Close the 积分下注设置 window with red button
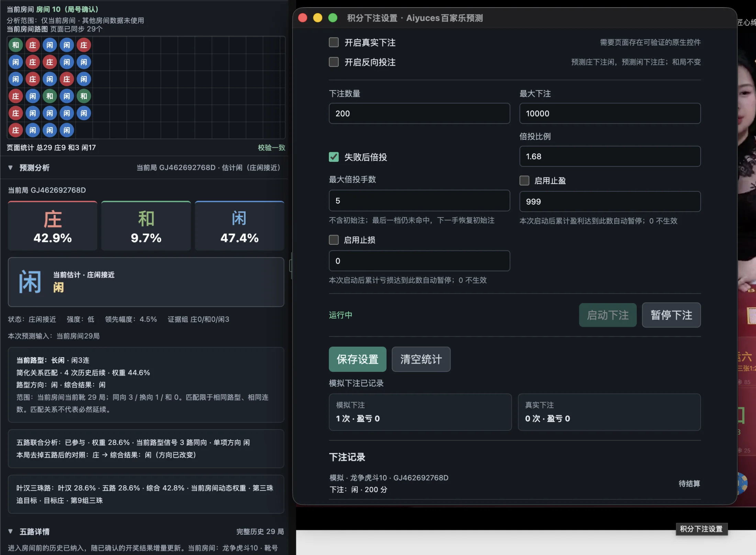 pyautogui.click(x=302, y=18)
